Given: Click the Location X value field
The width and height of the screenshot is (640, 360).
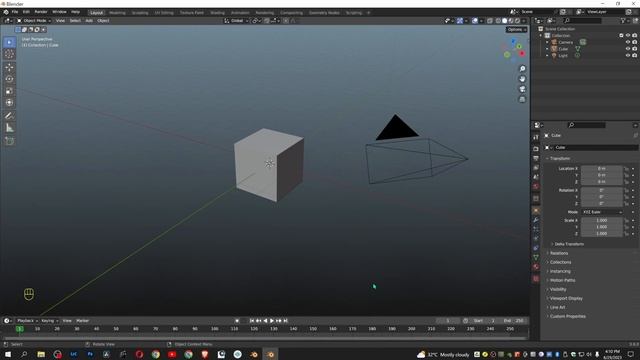Looking at the screenshot, I should [x=602, y=169].
